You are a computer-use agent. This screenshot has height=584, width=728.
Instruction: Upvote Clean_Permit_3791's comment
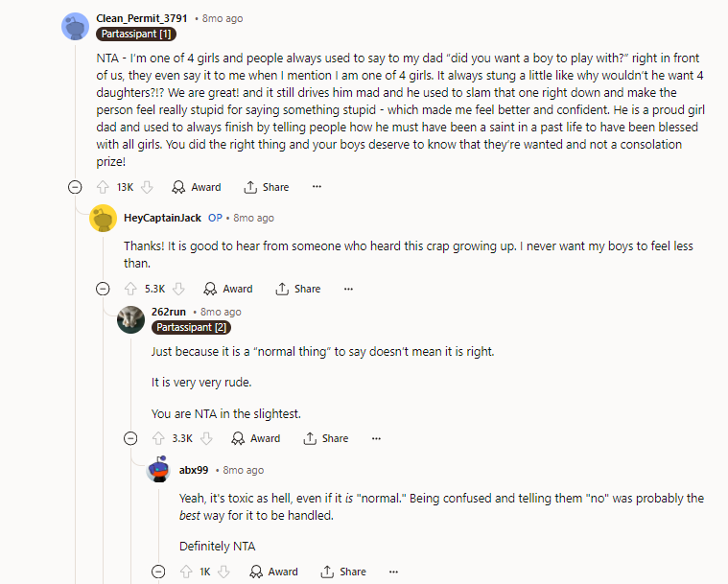click(103, 187)
